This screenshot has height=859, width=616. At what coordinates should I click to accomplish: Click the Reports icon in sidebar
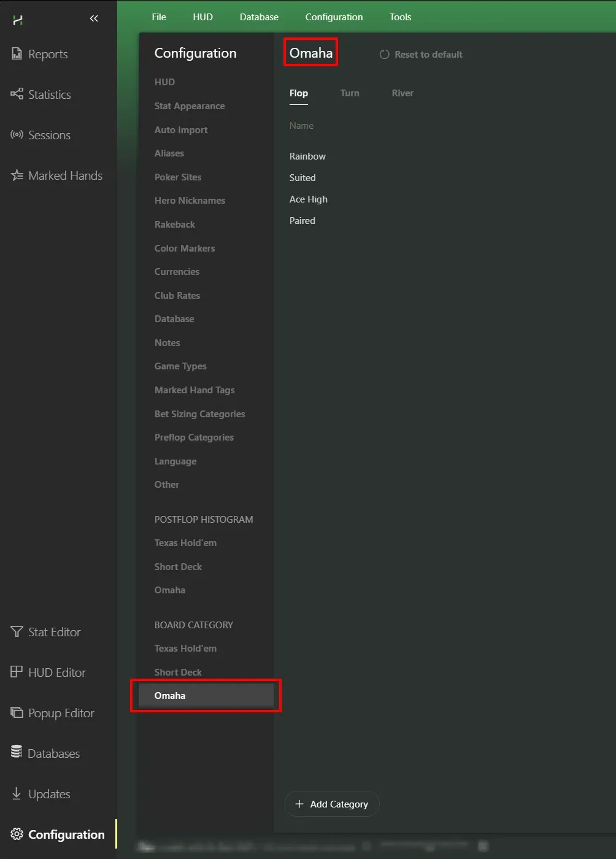point(17,54)
